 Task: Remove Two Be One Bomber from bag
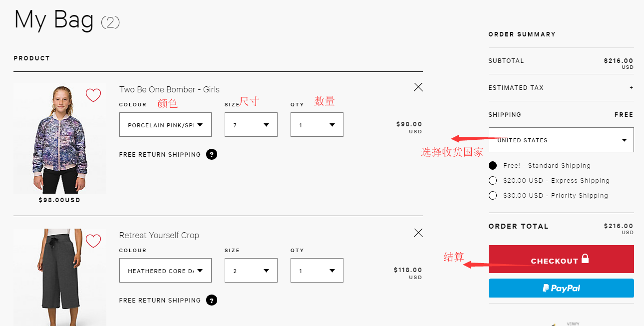click(x=418, y=87)
